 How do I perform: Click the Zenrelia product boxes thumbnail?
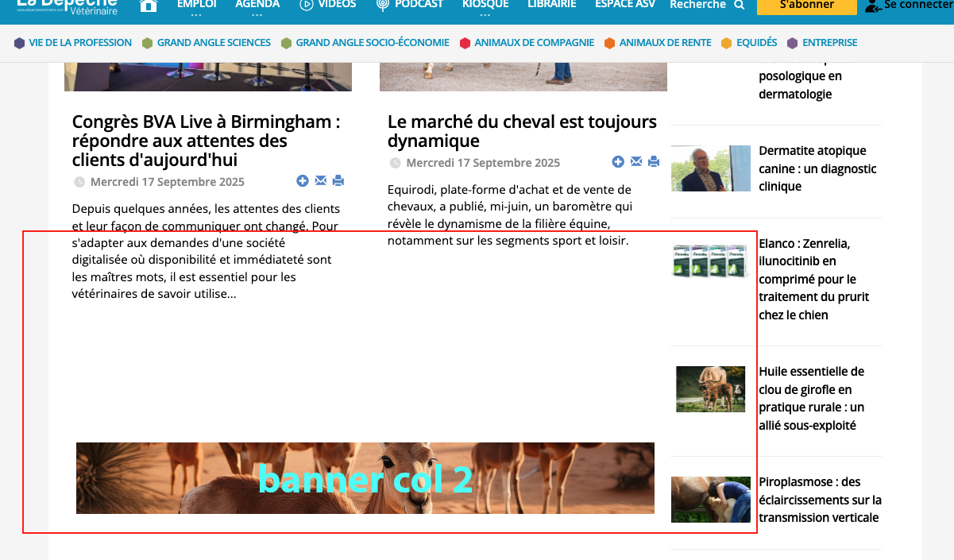click(711, 261)
